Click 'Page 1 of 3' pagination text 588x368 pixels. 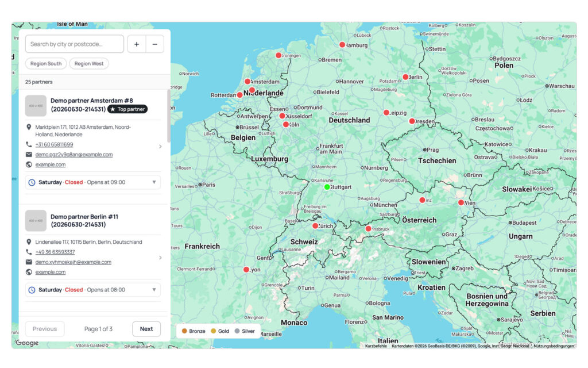click(x=98, y=329)
